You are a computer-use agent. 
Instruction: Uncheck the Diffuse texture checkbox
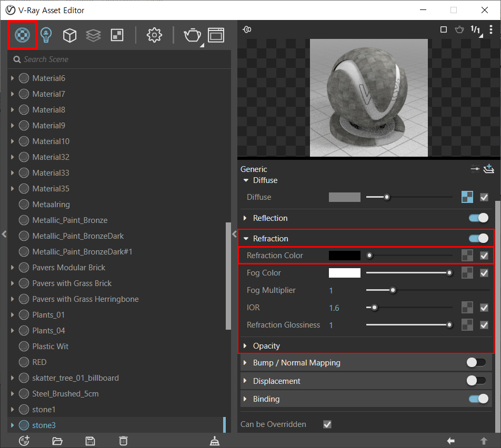point(484,197)
